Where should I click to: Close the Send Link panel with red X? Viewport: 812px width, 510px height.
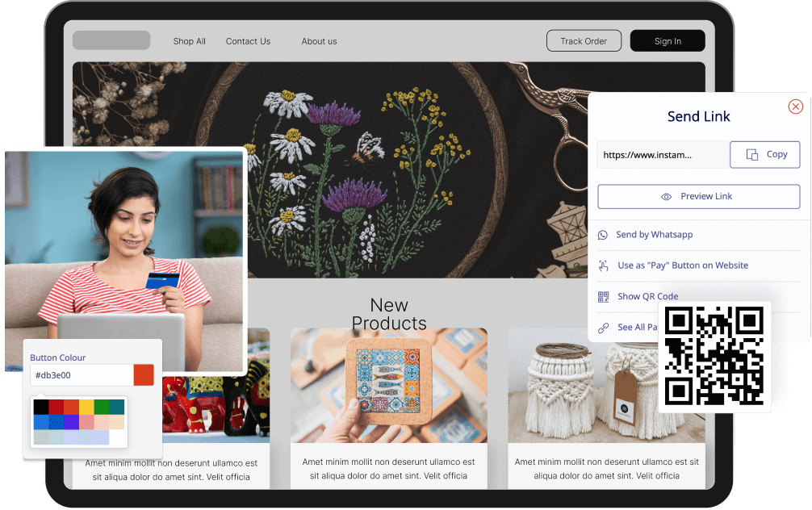tap(795, 107)
